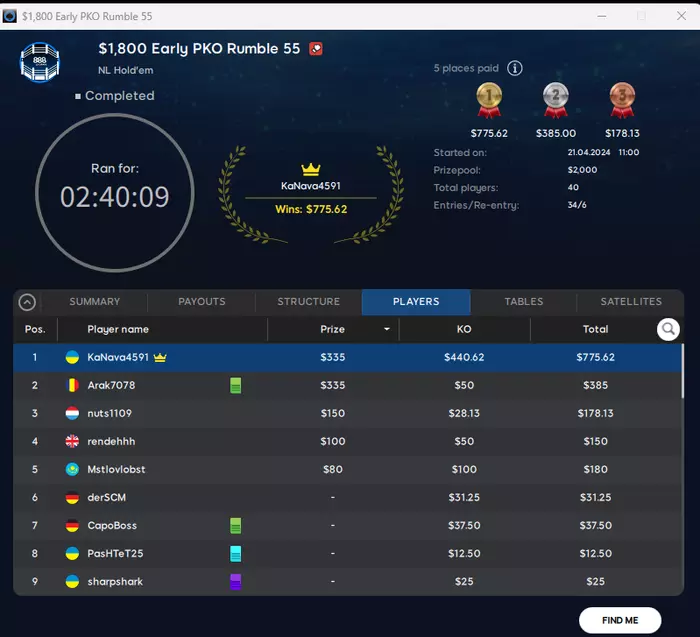Click the 888 boxing ring tournament logo
Screen dimensions: 700x637
[x=40, y=62]
